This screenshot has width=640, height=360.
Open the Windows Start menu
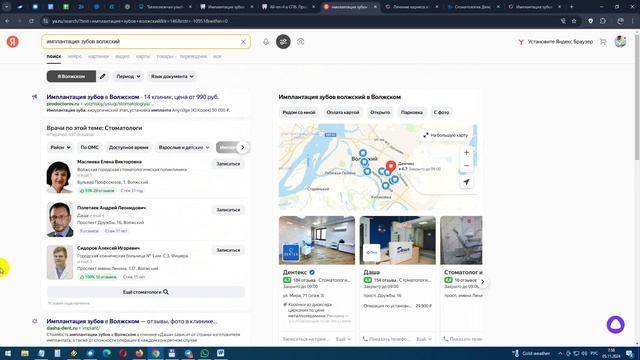[8, 353]
